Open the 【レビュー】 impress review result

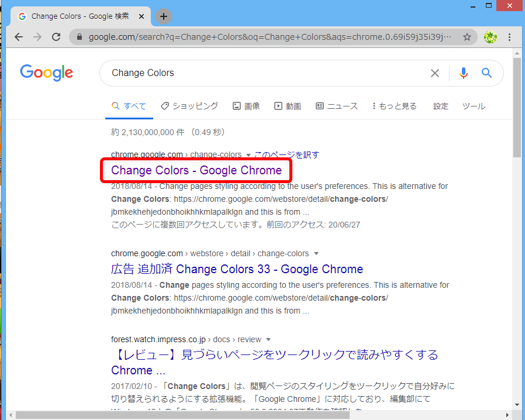[275, 363]
